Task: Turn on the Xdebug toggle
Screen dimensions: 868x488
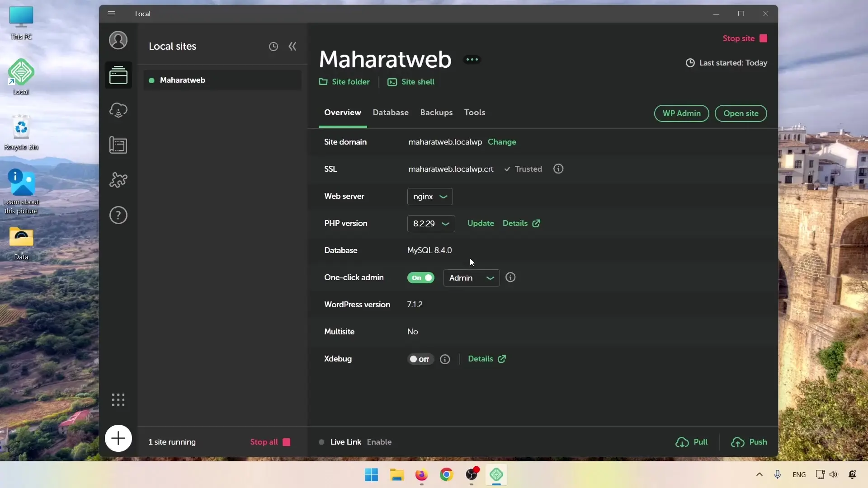Action: click(x=421, y=359)
